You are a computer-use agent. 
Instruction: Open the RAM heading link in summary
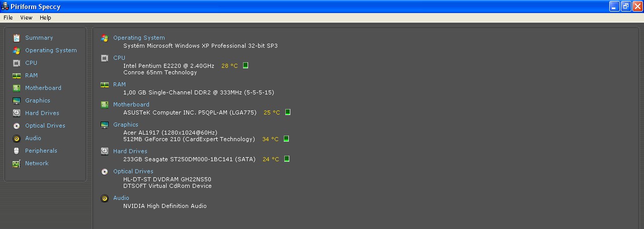(x=119, y=84)
